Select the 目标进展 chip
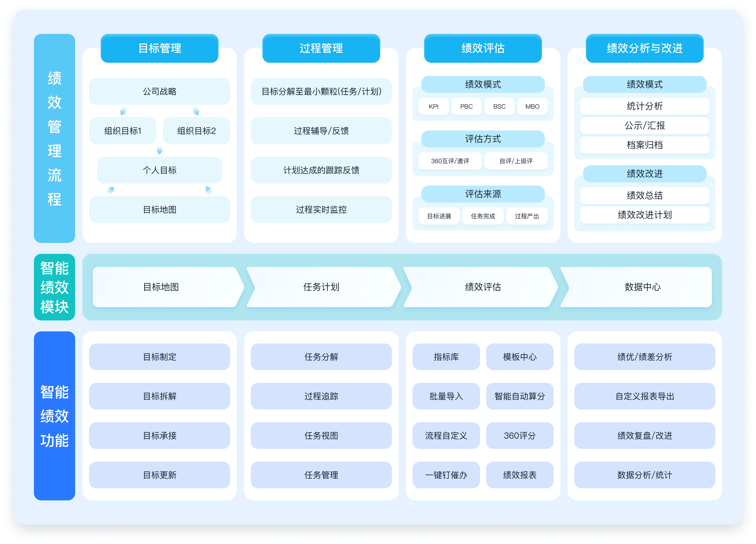This screenshot has width=756, height=544. click(439, 216)
